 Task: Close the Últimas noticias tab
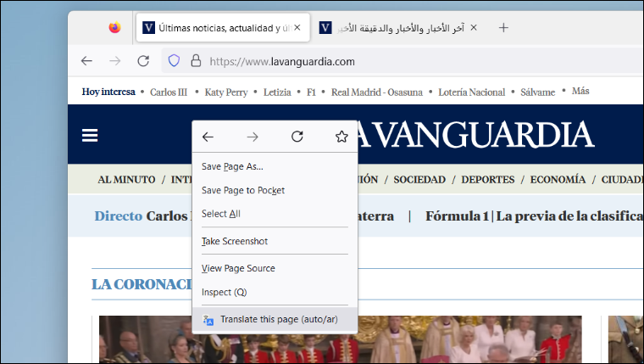(297, 27)
